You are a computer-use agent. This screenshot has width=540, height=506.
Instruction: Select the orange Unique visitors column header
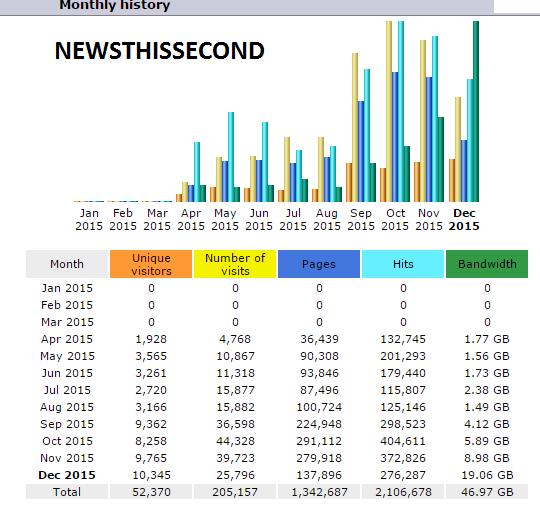[x=151, y=264]
